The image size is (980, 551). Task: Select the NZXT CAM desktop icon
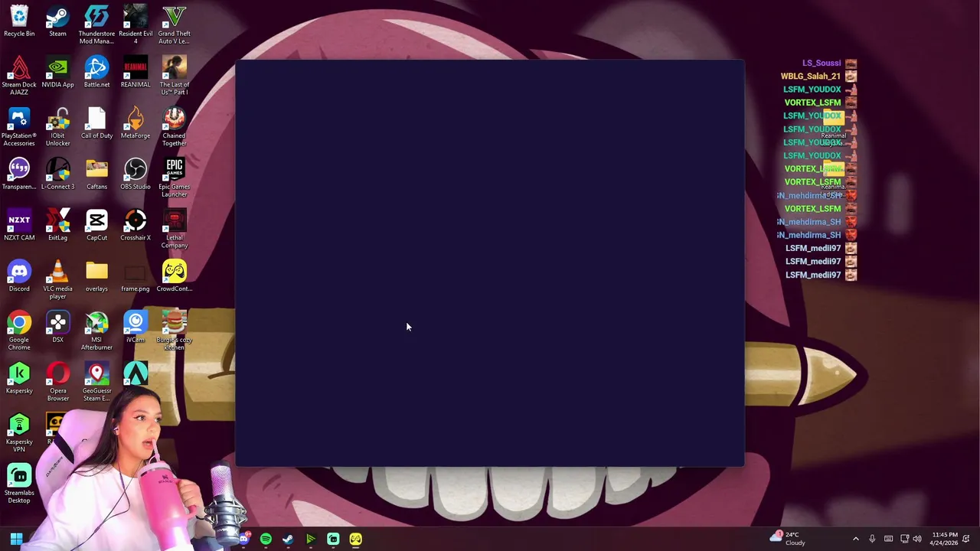19,226
